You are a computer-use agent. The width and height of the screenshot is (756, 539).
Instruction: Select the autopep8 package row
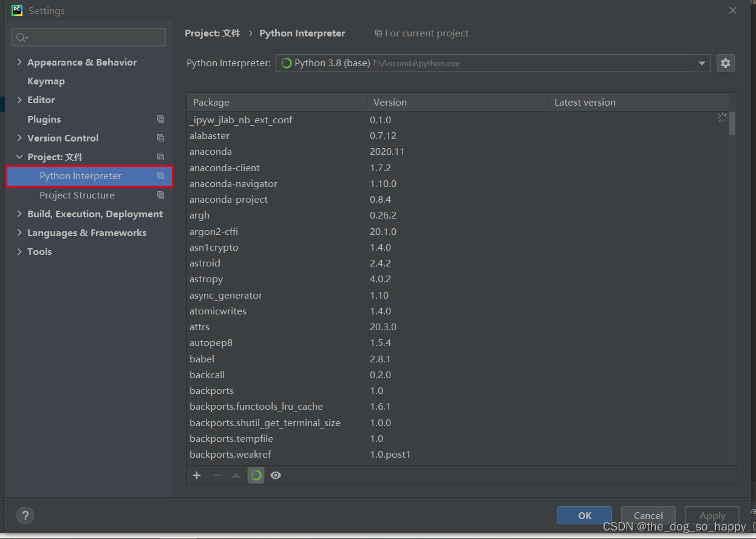(458, 343)
